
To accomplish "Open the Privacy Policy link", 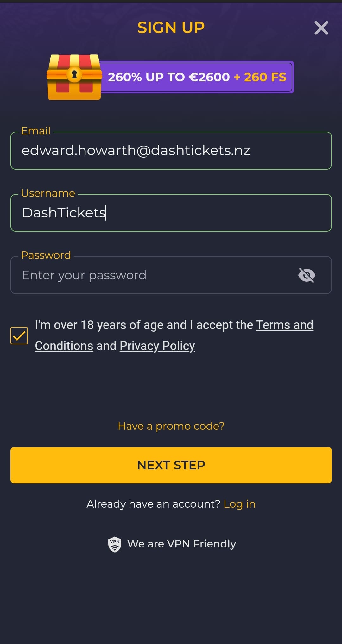I will click(x=157, y=346).
